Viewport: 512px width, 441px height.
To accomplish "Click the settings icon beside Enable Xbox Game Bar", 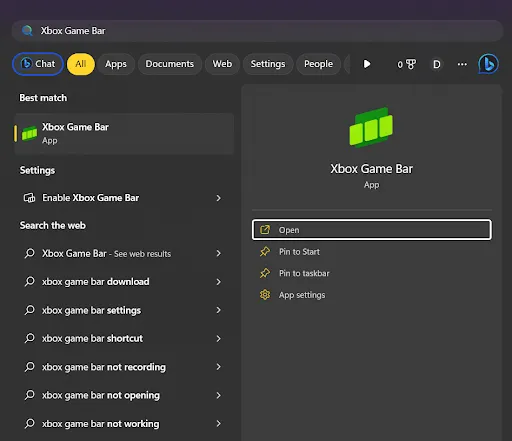I will pyautogui.click(x=29, y=198).
